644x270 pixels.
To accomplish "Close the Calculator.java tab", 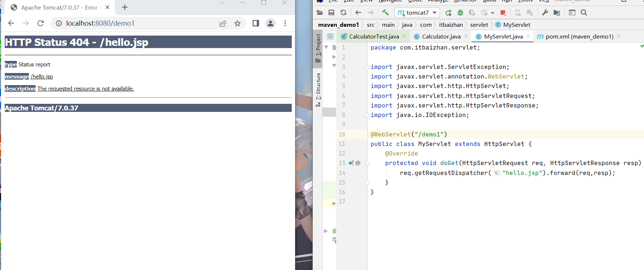I will tap(466, 36).
